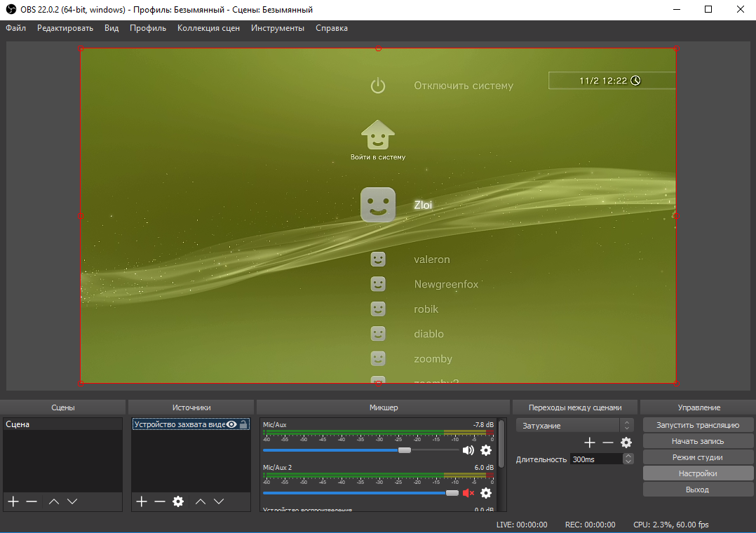Click the Mic/Aux volume slider handle
756x533 pixels.
tap(405, 450)
